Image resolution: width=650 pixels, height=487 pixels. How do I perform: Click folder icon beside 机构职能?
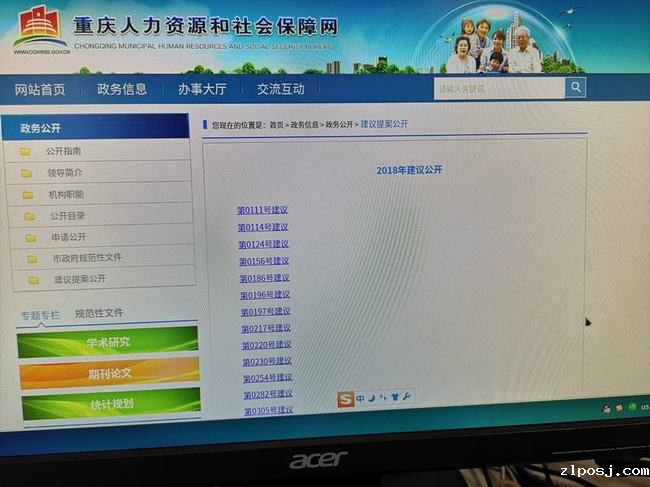coord(28,195)
